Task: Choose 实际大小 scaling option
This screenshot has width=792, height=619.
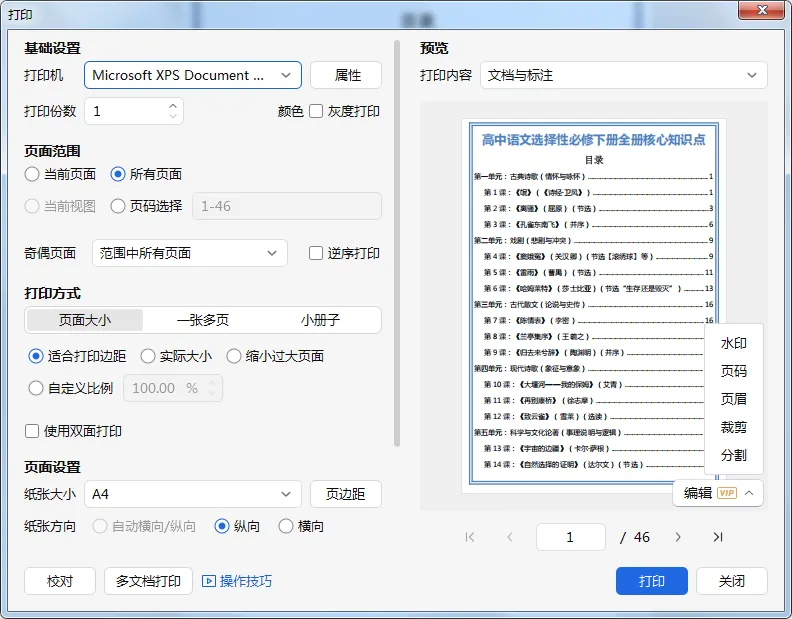Action: [147, 356]
